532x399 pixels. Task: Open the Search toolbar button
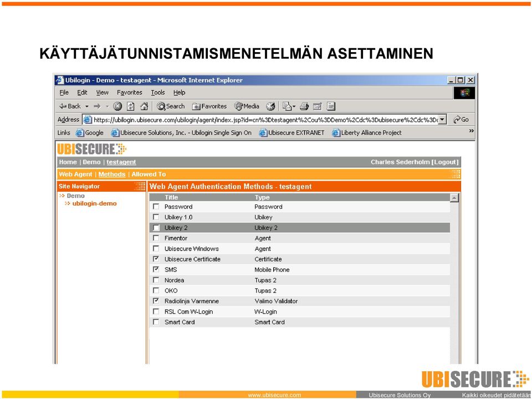tap(171, 106)
